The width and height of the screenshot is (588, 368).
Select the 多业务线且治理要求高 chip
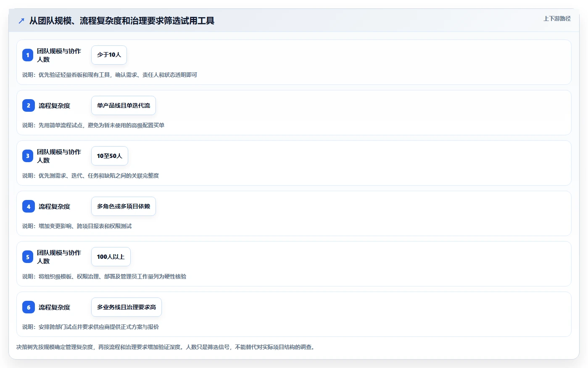(127, 307)
